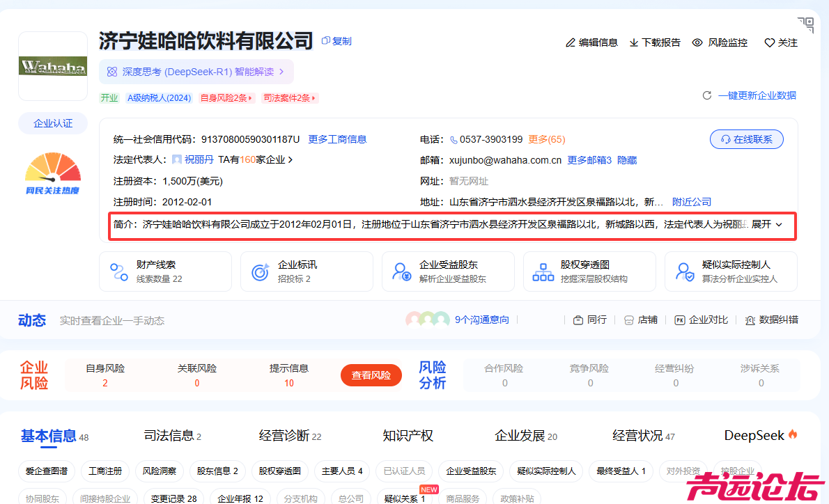Open the 企业标讯 card
Screen dimensions: 829x504
(x=307, y=271)
